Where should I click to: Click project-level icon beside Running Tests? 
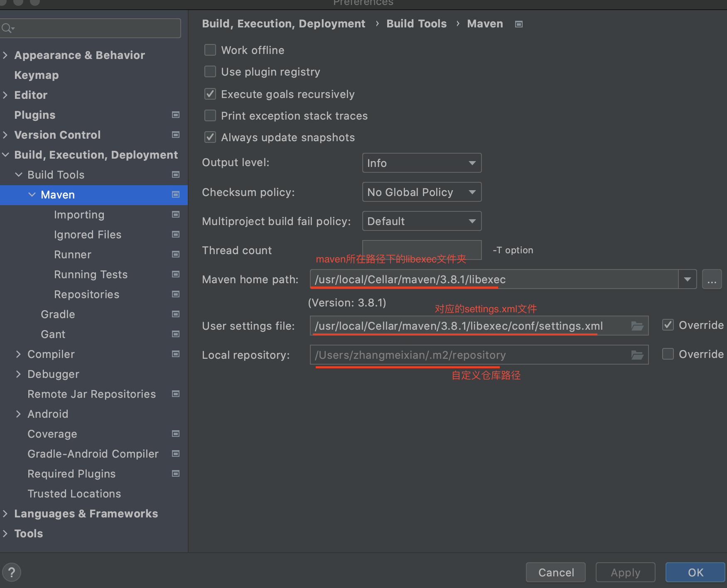(x=176, y=274)
